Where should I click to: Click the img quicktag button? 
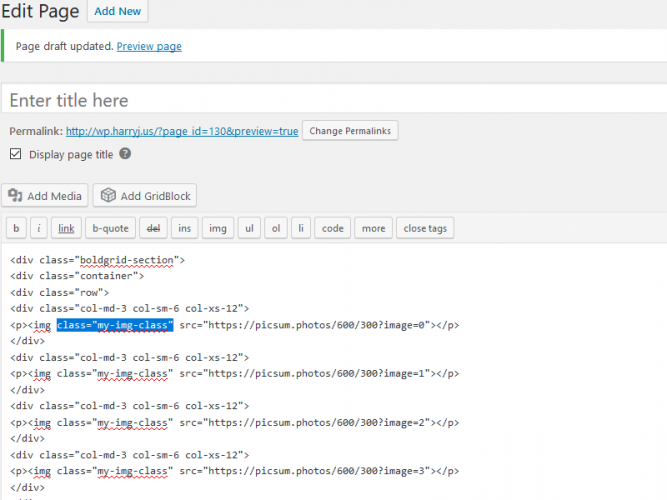(217, 228)
